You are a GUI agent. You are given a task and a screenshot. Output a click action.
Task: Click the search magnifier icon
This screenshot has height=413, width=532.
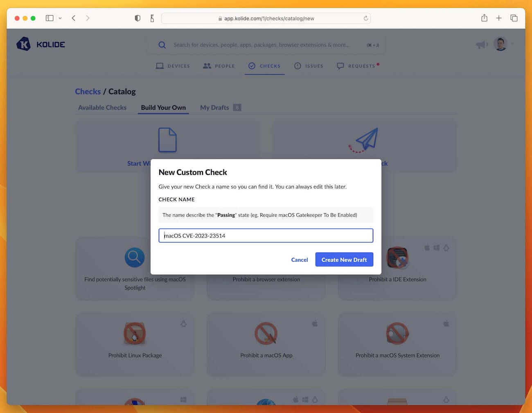pos(162,45)
